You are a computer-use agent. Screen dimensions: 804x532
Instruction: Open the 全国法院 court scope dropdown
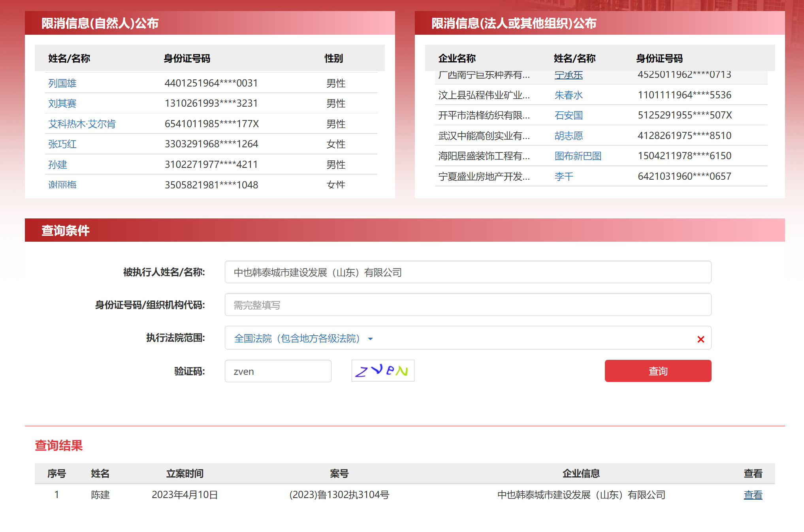(x=303, y=338)
